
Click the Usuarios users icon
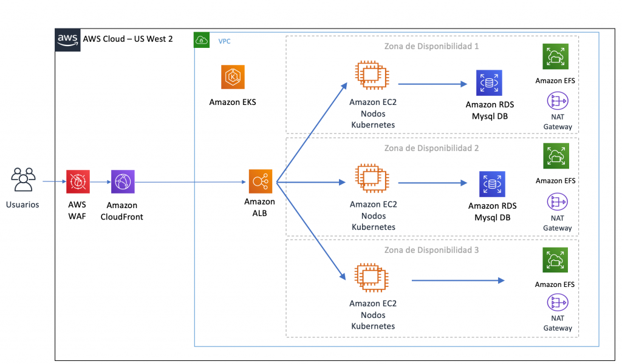point(22,180)
